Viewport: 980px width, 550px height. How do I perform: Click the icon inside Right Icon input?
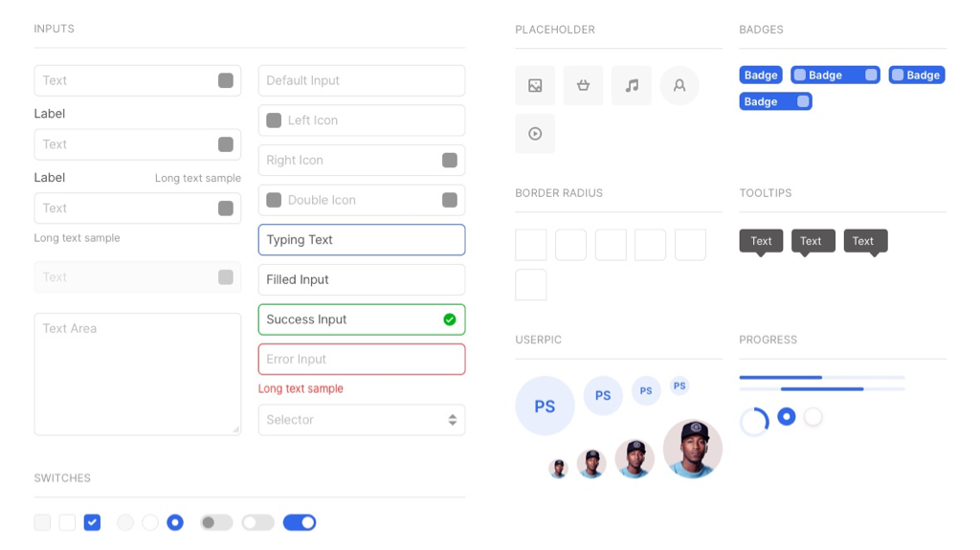(x=450, y=160)
